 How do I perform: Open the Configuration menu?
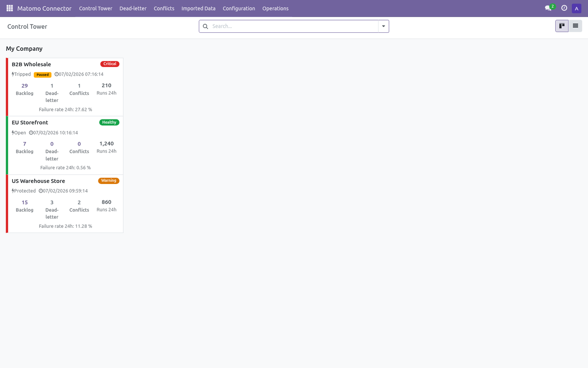[x=239, y=8]
